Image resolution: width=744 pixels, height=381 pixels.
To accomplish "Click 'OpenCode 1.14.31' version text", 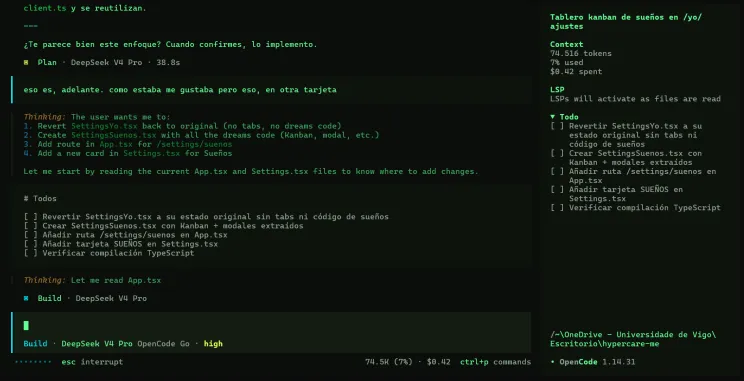I will point(597,362).
